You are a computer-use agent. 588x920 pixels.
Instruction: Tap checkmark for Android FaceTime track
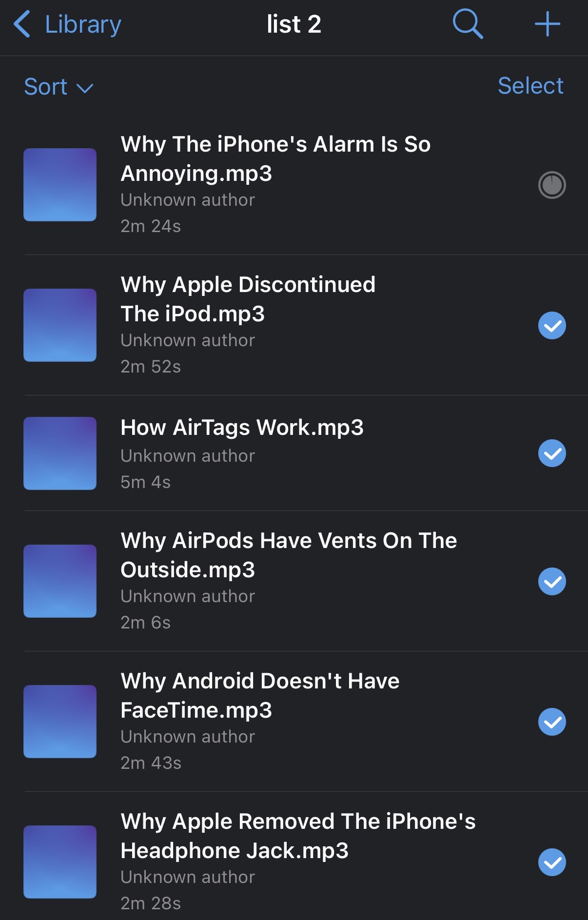point(552,722)
